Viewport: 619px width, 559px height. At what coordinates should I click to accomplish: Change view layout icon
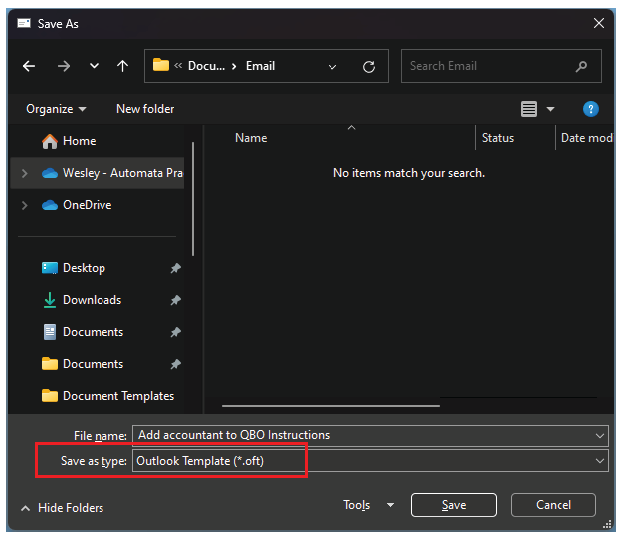(529, 109)
